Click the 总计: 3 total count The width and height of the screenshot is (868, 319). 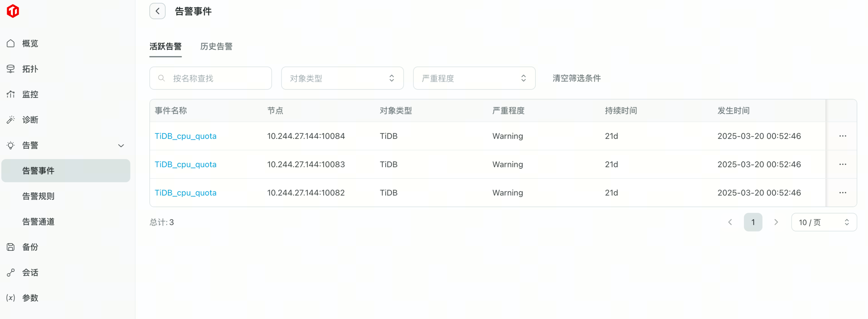pos(162,222)
